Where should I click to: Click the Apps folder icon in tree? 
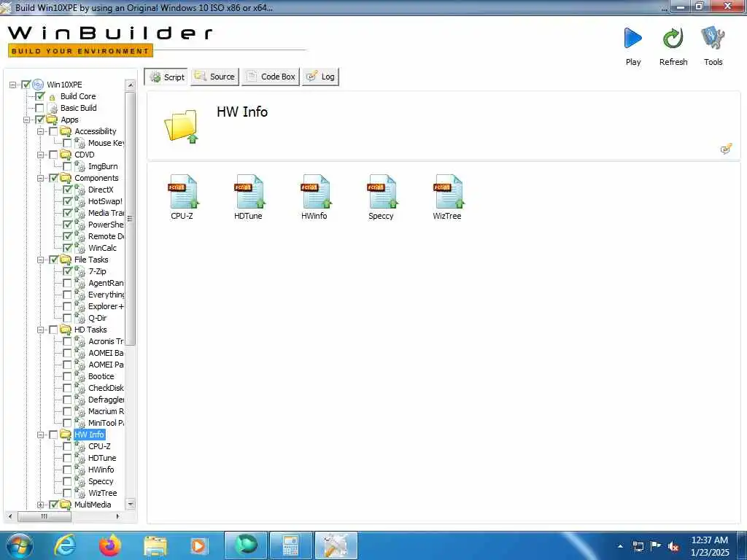pos(52,120)
